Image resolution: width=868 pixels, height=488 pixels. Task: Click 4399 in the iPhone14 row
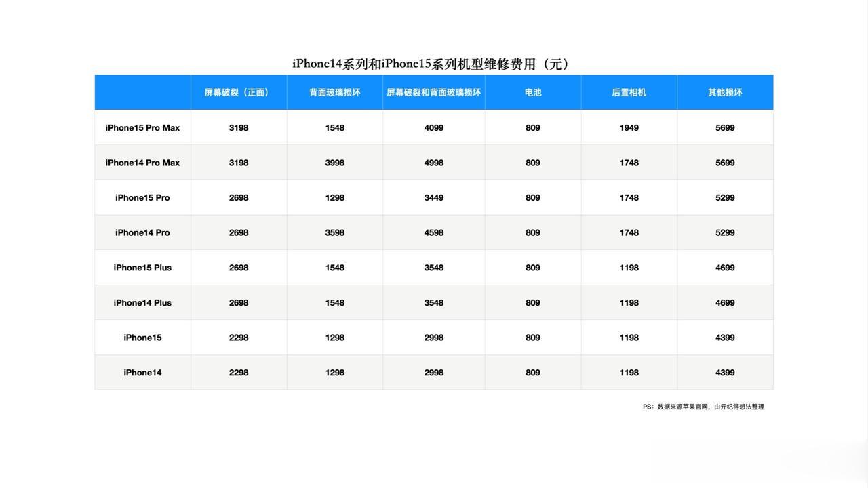click(x=725, y=373)
